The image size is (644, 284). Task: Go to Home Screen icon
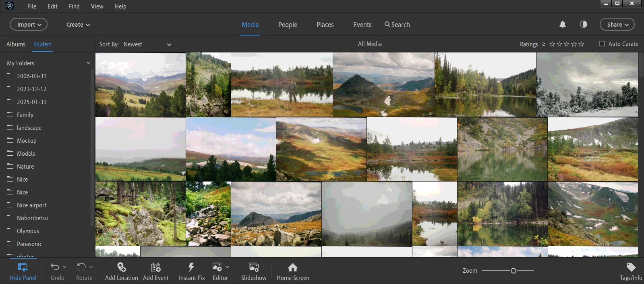click(293, 267)
